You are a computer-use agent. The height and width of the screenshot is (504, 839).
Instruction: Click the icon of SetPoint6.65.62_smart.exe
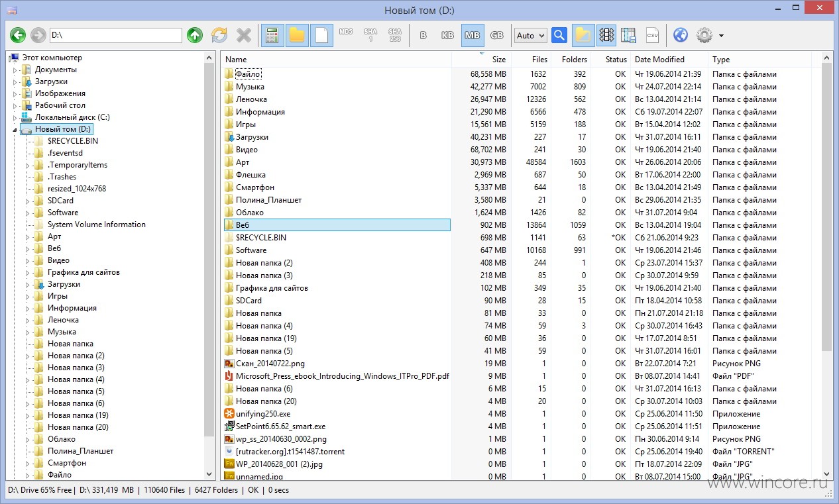click(x=229, y=427)
